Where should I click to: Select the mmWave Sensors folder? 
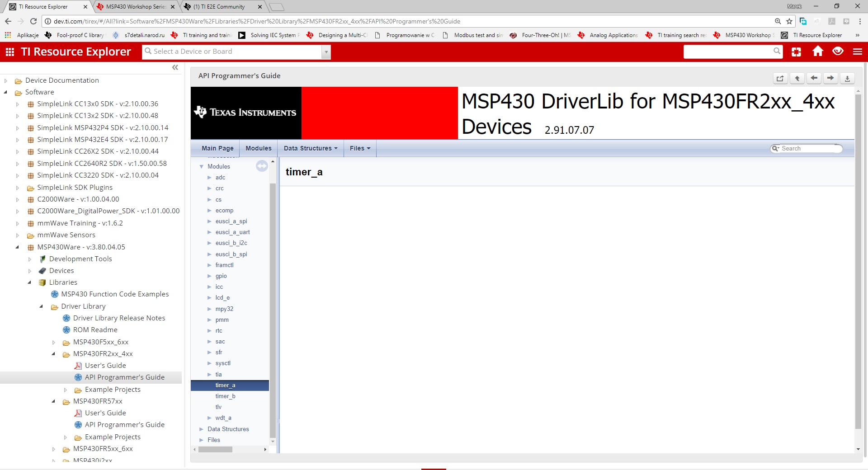(66, 235)
